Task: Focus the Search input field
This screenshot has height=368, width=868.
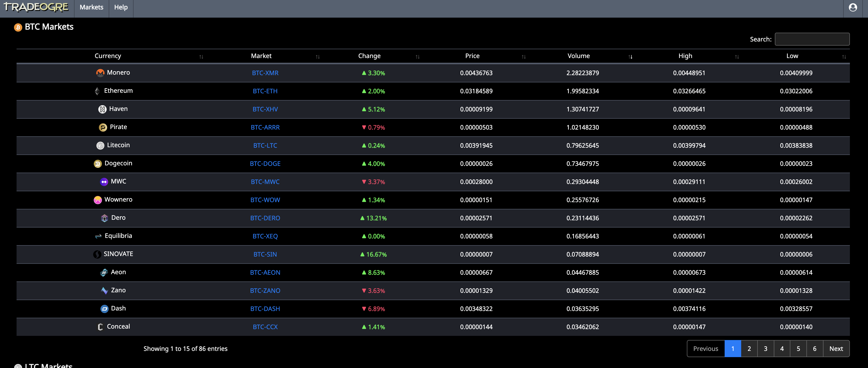Action: tap(812, 39)
